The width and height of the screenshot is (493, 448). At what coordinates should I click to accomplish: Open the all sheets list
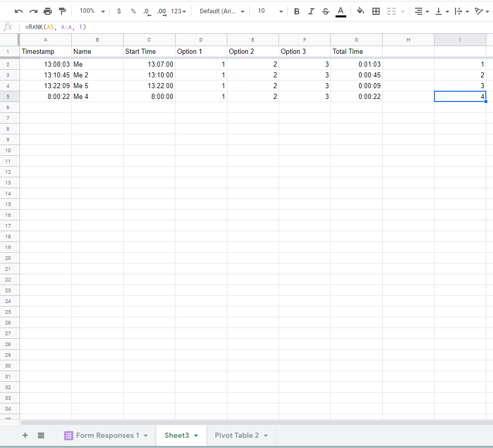coord(41,435)
